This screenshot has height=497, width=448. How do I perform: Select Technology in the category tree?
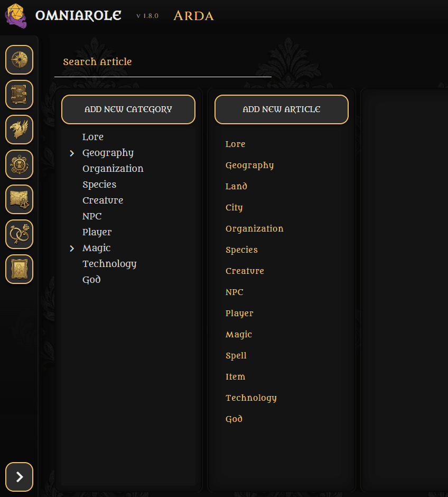pyautogui.click(x=109, y=264)
